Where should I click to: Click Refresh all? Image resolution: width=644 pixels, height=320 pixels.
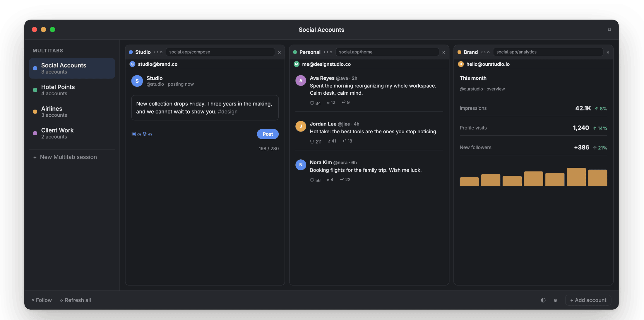76,300
